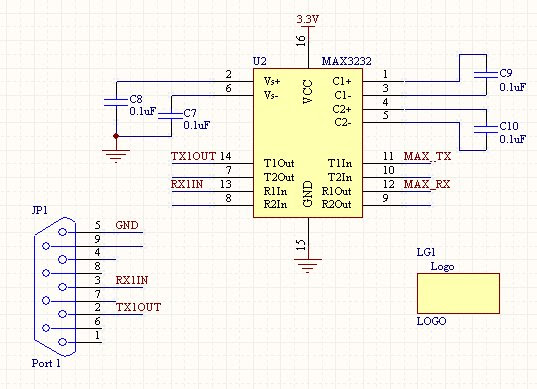
Task: Click the T2In pin name in U2
Action: [340, 177]
